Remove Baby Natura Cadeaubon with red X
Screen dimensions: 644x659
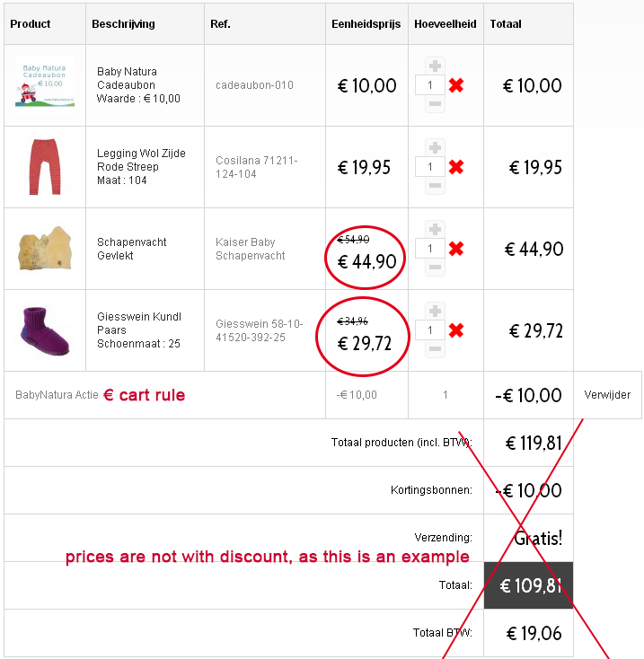pos(456,85)
